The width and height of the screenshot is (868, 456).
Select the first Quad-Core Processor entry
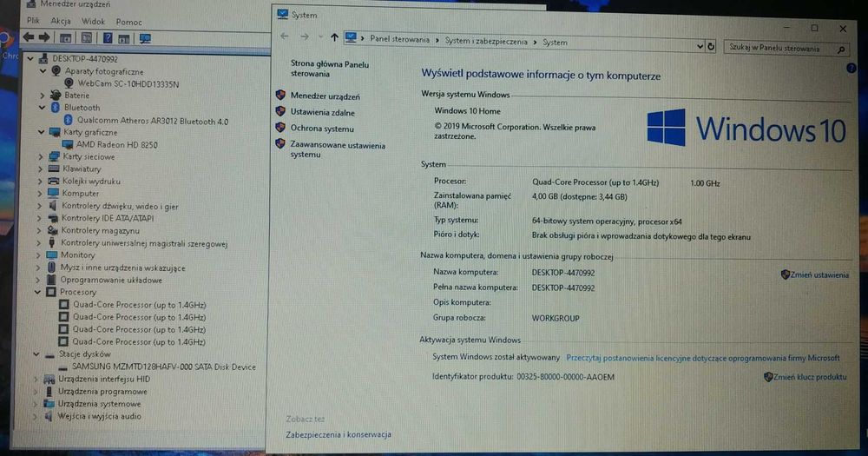pyautogui.click(x=140, y=304)
